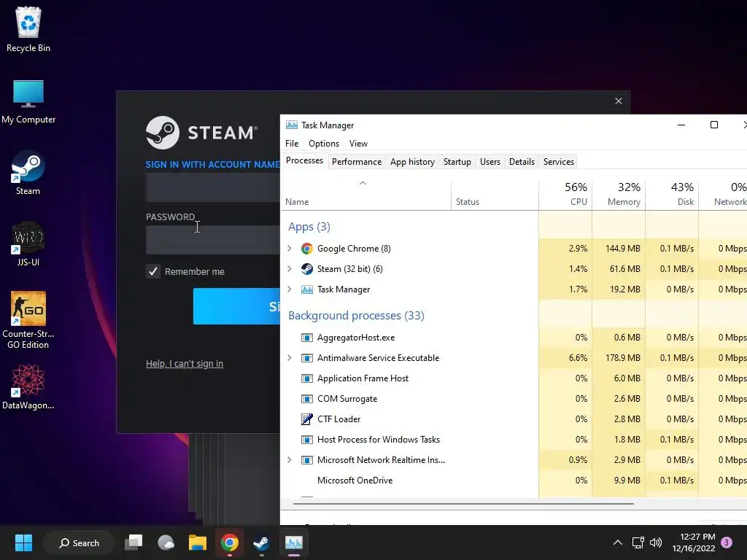Switch to the Services tab
This screenshot has width=747, height=560.
pyautogui.click(x=558, y=162)
